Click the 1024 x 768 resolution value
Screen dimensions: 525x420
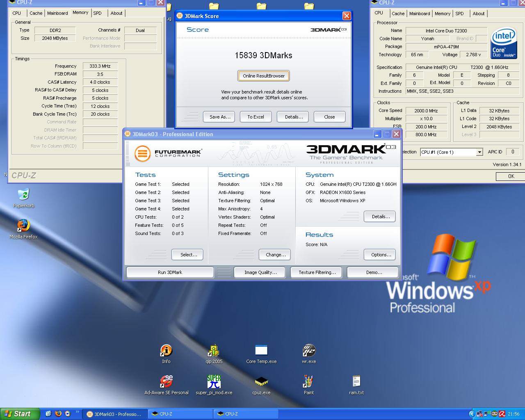[x=271, y=184]
